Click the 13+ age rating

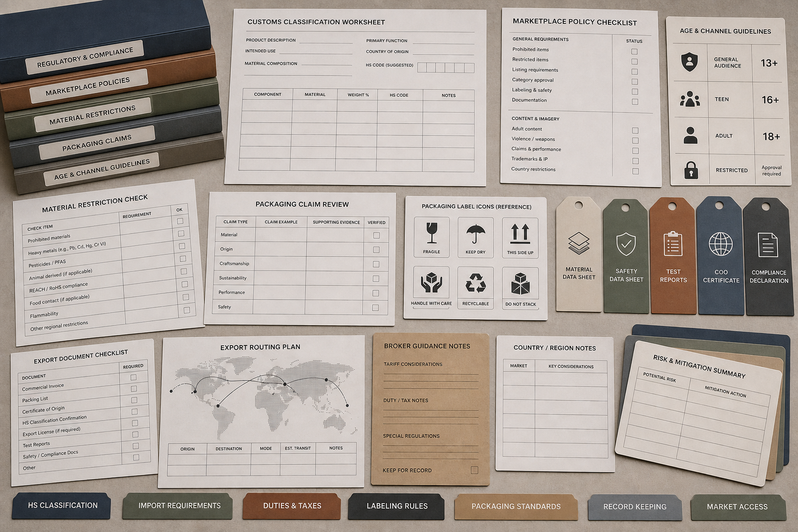pos(769,63)
